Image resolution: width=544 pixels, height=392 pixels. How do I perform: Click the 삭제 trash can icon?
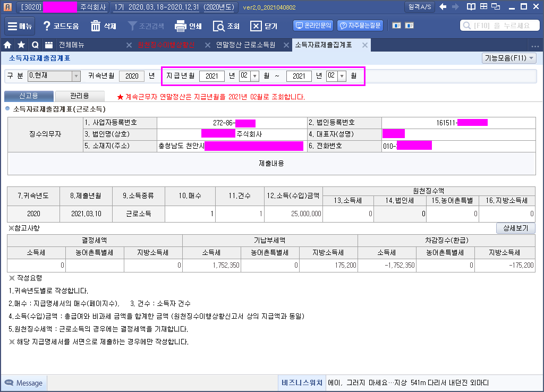point(96,26)
